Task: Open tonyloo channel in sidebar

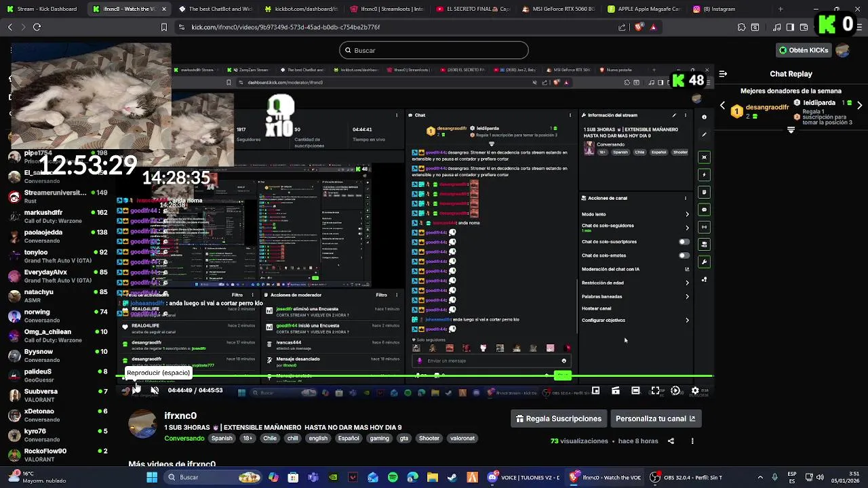Action: click(x=58, y=256)
